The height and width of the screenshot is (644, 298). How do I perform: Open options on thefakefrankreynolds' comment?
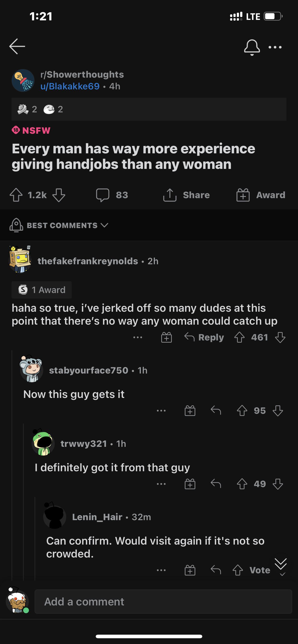click(138, 338)
